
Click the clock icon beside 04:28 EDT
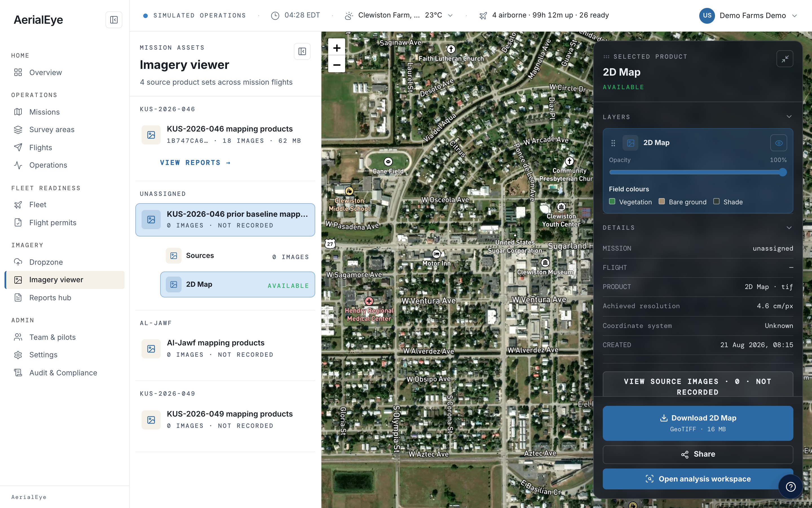(x=275, y=16)
